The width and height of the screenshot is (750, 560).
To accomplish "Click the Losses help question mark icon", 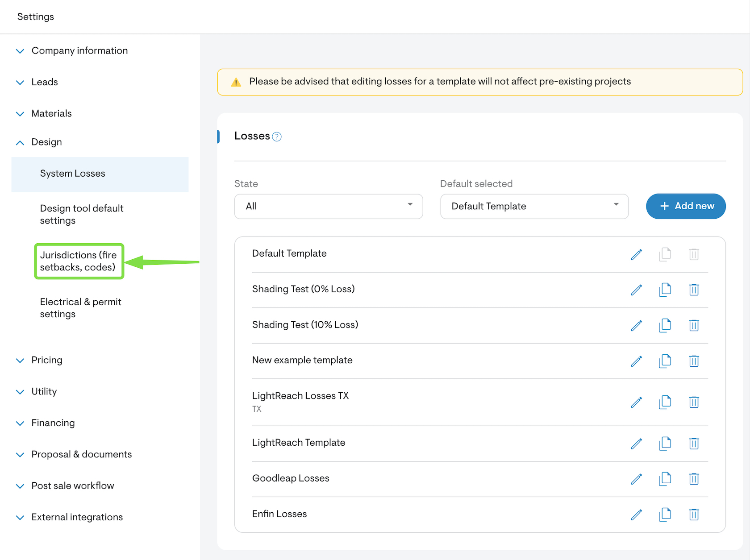I will click(x=277, y=137).
